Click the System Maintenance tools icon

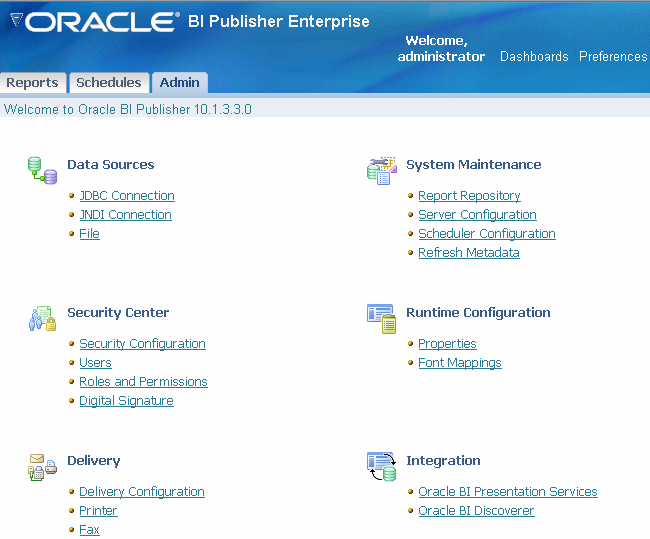click(x=382, y=170)
